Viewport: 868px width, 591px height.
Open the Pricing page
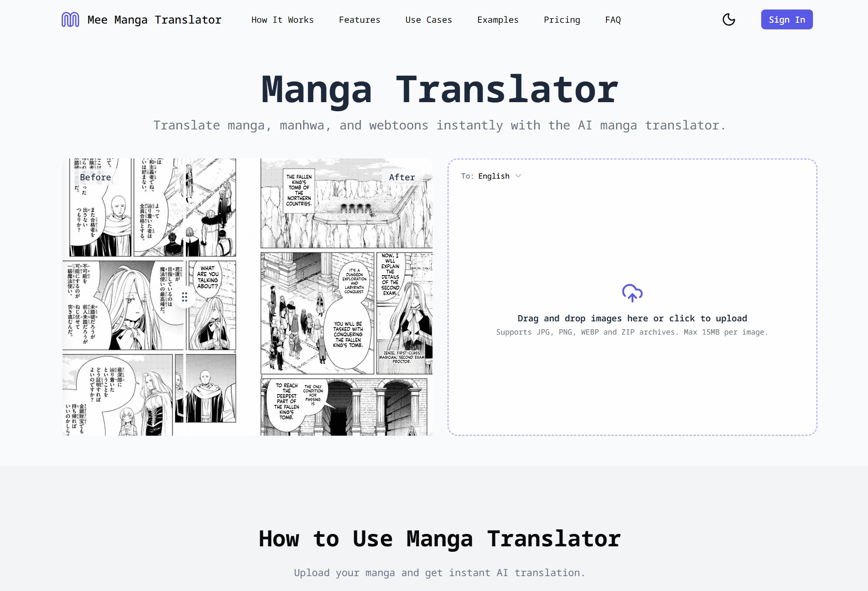click(562, 20)
